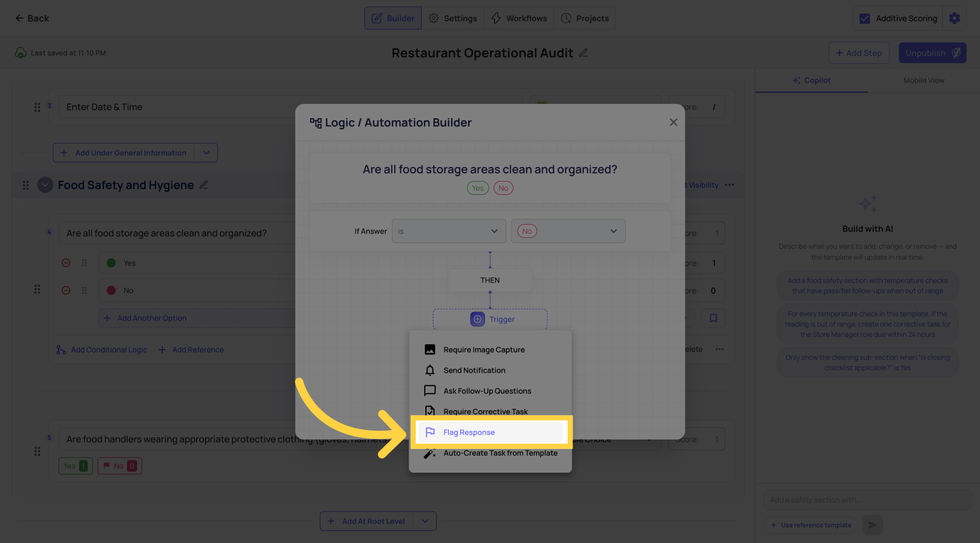Select the green Yes answer chip in the builder
Viewport: 980px width, 543px height.
[x=477, y=188]
